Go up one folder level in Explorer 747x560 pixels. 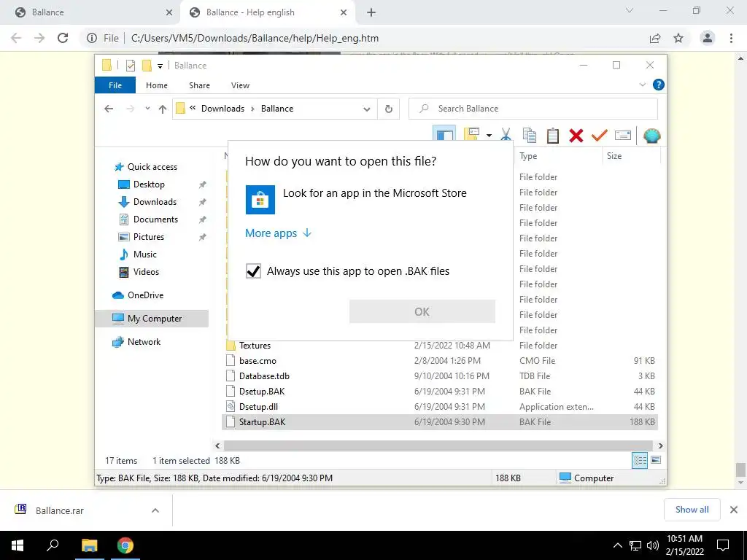(x=163, y=109)
